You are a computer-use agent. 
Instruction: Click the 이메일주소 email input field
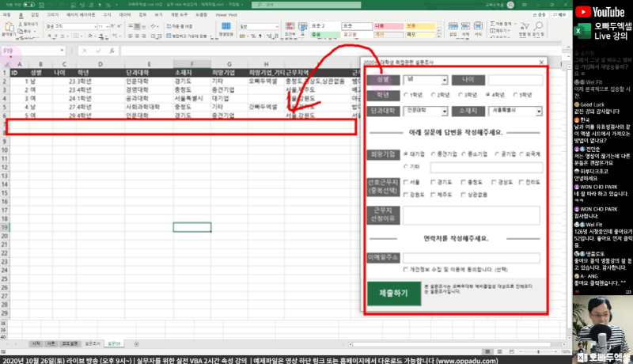472,257
